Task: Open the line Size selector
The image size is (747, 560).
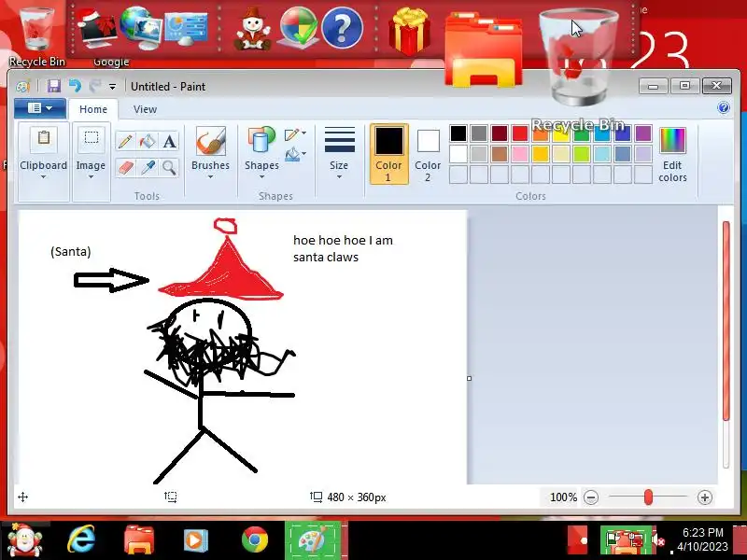Action: coord(339,153)
